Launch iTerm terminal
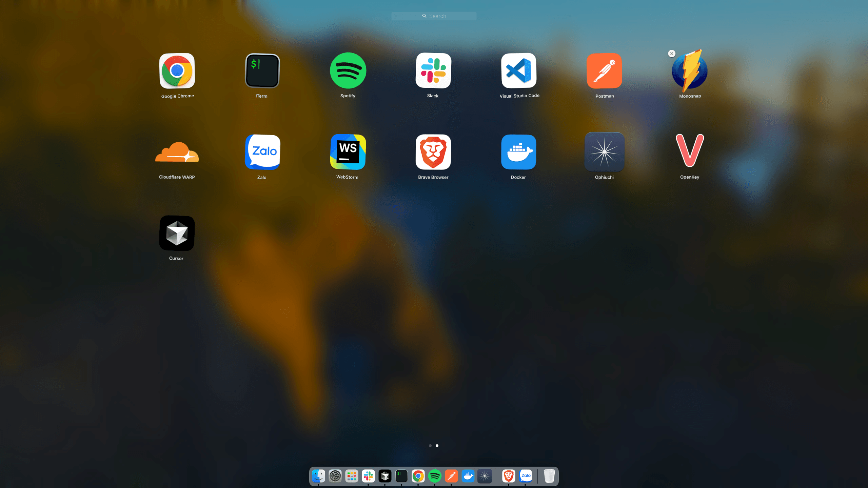Viewport: 868px width, 488px height. pyautogui.click(x=262, y=71)
